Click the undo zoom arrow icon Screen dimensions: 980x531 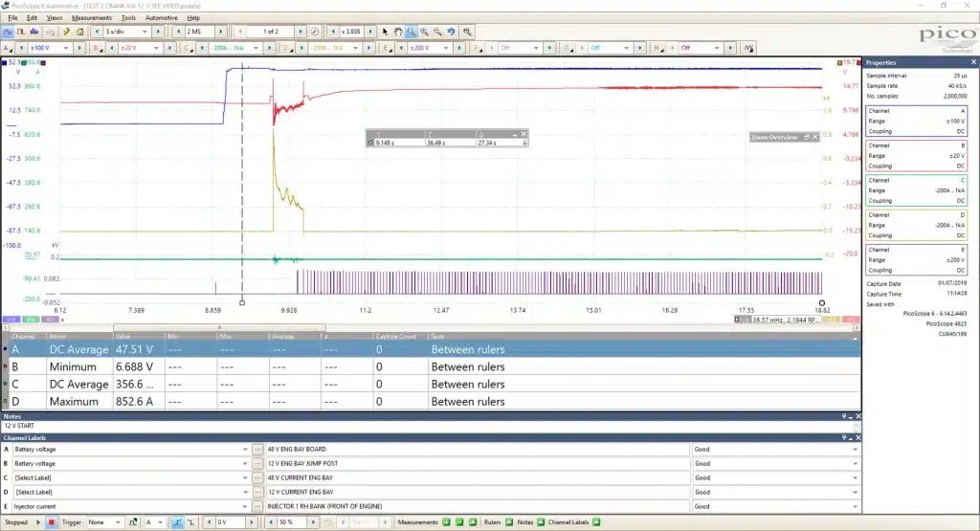click(451, 32)
